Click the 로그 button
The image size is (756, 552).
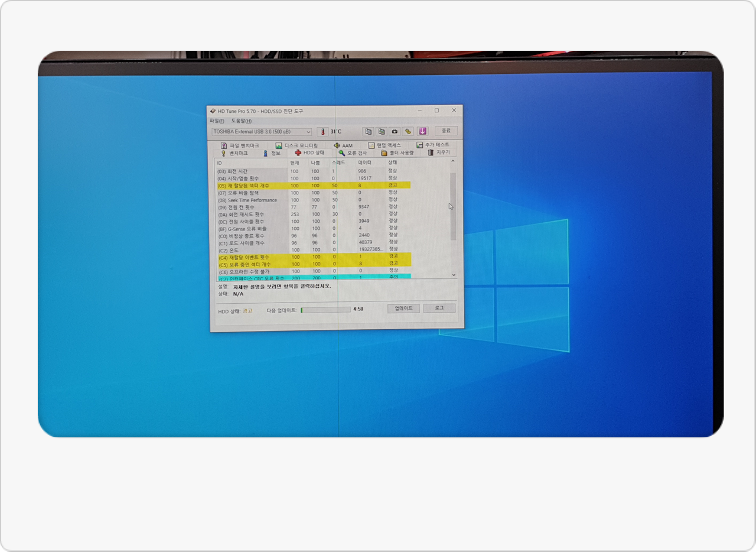(x=439, y=308)
